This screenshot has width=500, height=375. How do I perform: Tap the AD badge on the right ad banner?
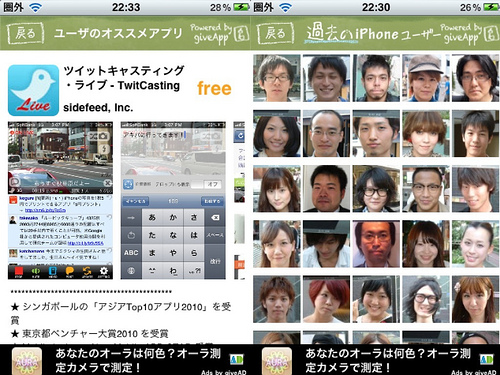coord(486,359)
